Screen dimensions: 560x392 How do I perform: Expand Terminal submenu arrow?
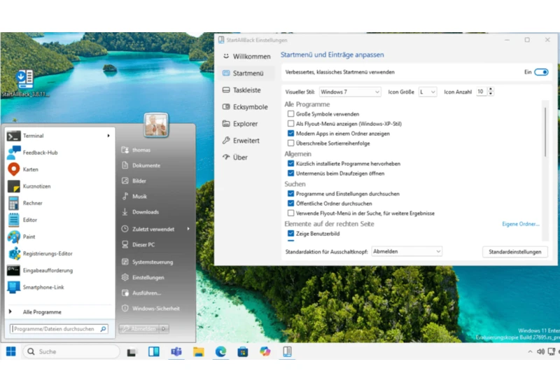pyautogui.click(x=108, y=136)
